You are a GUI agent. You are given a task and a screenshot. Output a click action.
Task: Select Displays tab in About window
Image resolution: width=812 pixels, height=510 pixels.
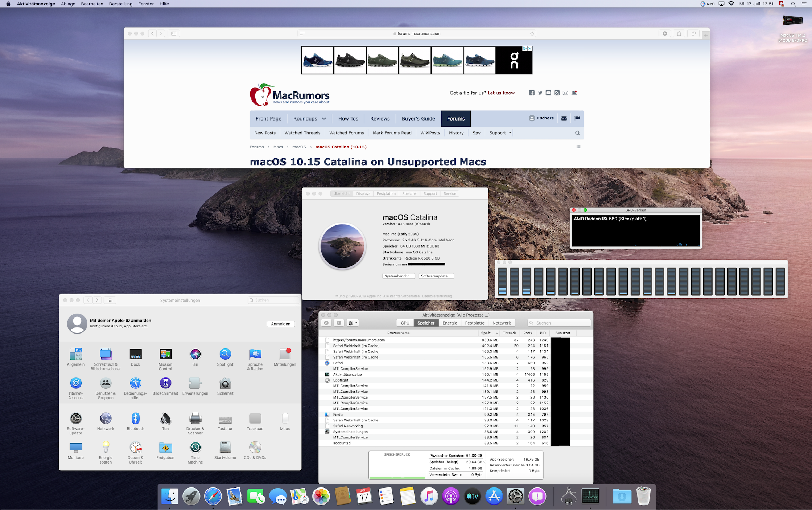(363, 194)
